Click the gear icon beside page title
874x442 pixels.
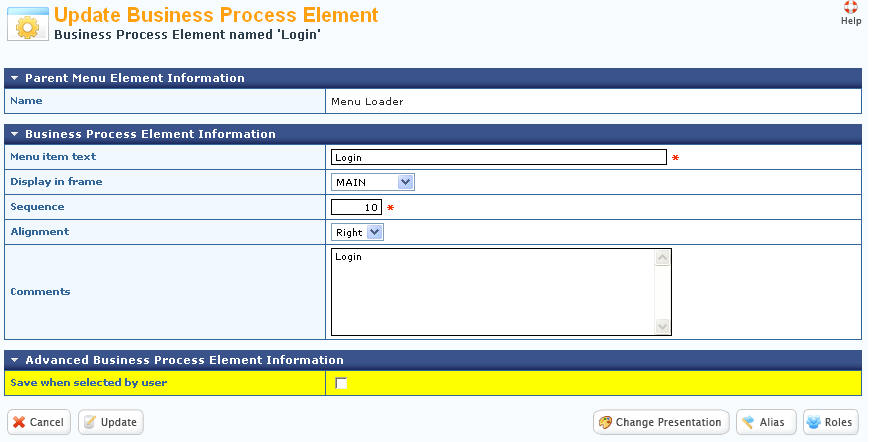click(x=28, y=25)
